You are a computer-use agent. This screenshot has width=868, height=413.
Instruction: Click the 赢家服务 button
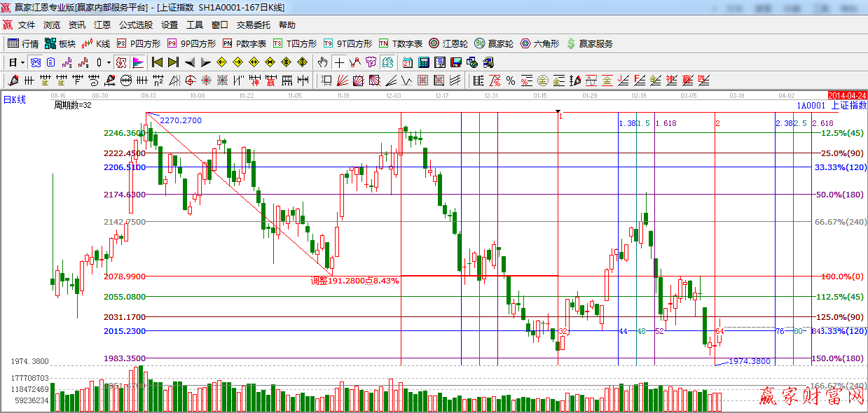[589, 43]
